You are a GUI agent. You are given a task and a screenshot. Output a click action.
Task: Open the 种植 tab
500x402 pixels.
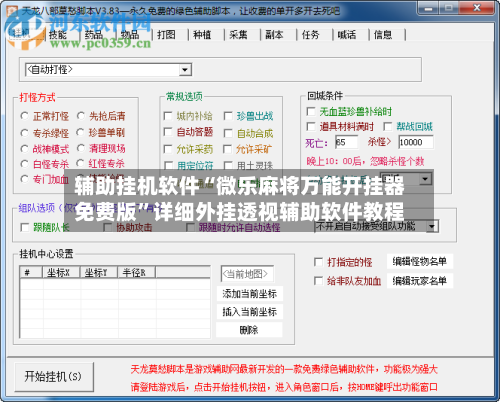tap(202, 35)
